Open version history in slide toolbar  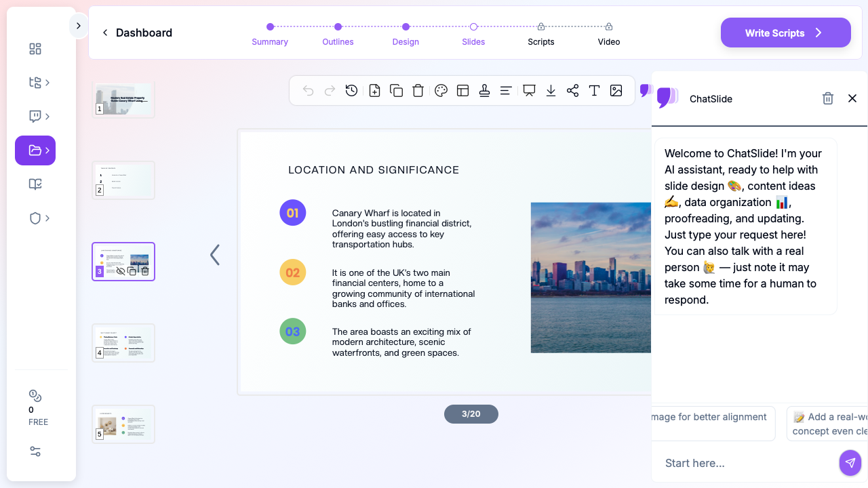(351, 91)
